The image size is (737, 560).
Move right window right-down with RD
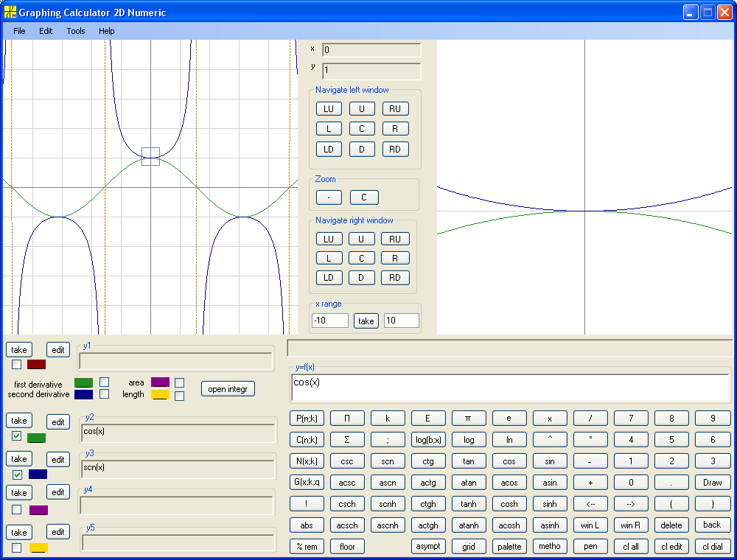pyautogui.click(x=395, y=278)
